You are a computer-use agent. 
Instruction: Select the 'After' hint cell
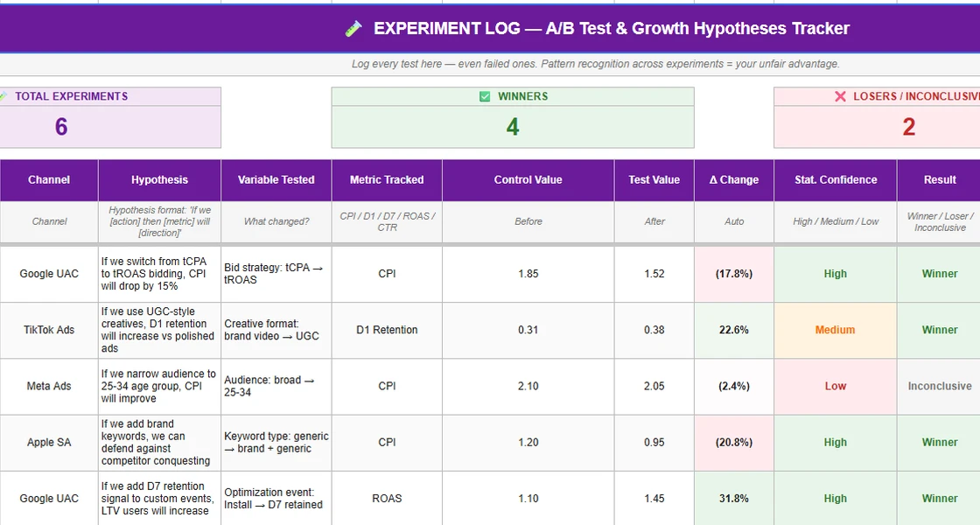point(654,222)
